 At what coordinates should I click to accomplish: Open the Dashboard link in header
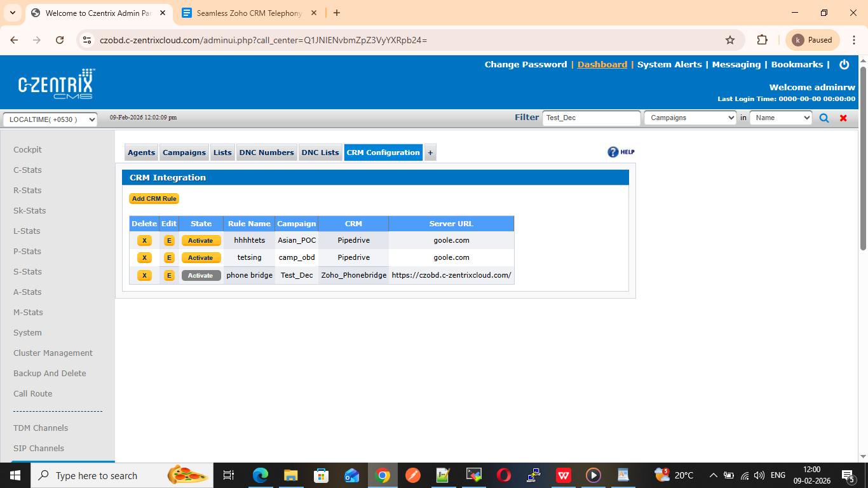coord(602,64)
